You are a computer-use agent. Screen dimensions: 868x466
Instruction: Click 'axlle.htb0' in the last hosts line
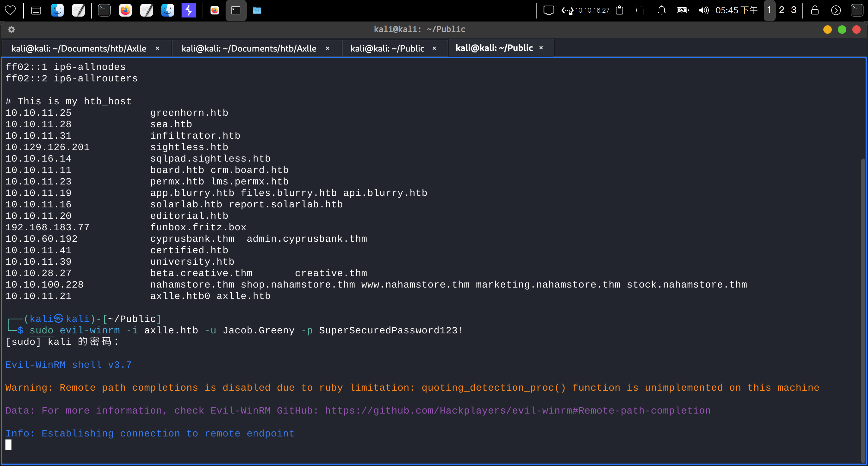click(x=180, y=296)
